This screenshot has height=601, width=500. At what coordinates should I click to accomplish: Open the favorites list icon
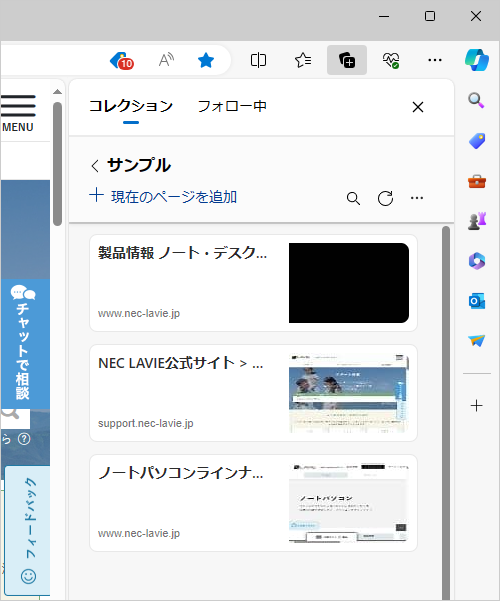[303, 60]
